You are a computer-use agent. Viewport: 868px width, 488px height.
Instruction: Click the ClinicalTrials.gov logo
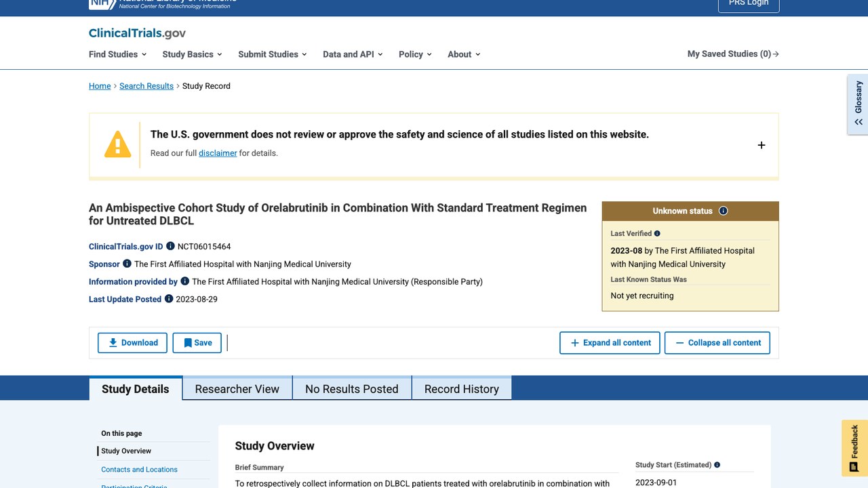coord(137,33)
